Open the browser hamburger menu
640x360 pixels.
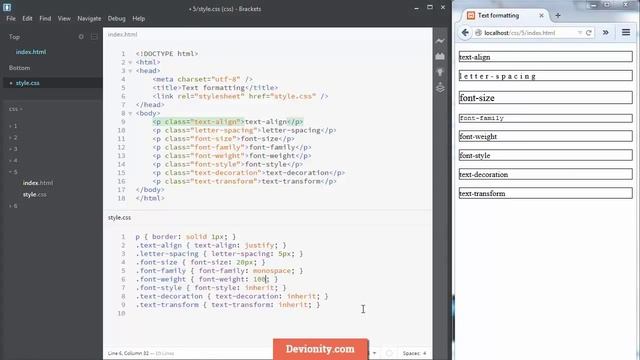pyautogui.click(x=626, y=32)
